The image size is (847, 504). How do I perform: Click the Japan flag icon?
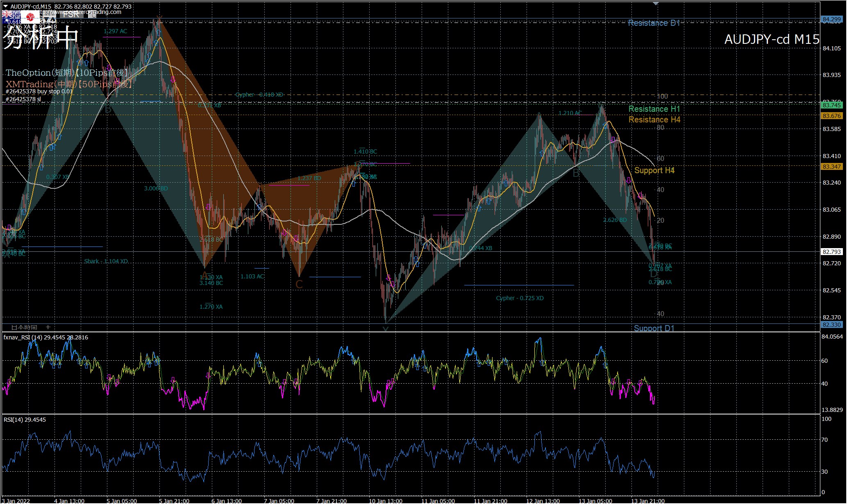click(31, 18)
